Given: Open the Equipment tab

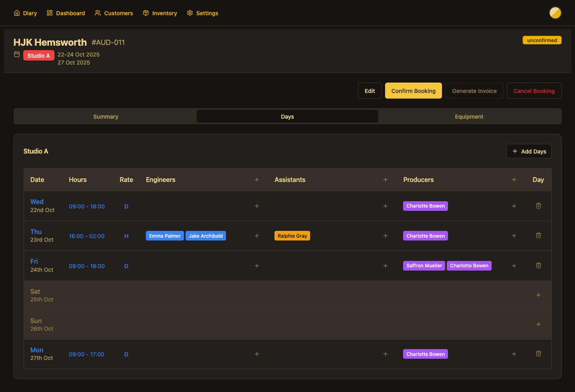Looking at the screenshot, I should click(469, 117).
